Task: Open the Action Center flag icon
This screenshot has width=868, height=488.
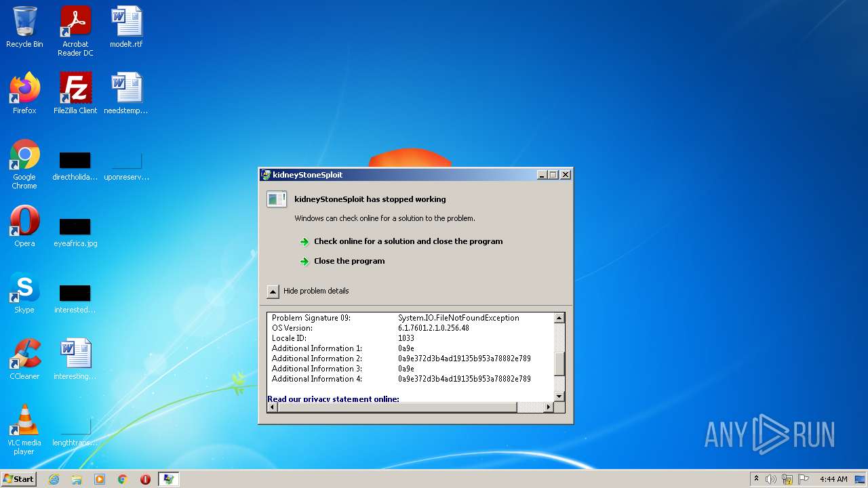Action: (x=804, y=479)
